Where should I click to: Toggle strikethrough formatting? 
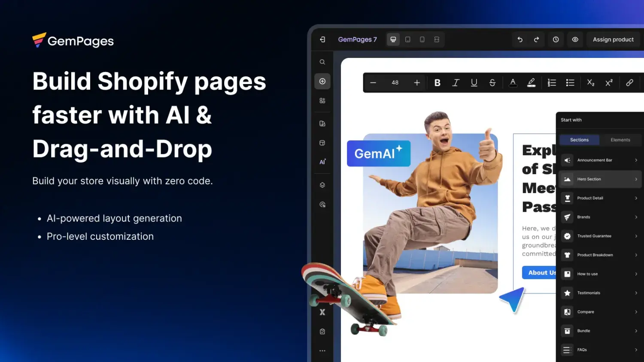[492, 83]
